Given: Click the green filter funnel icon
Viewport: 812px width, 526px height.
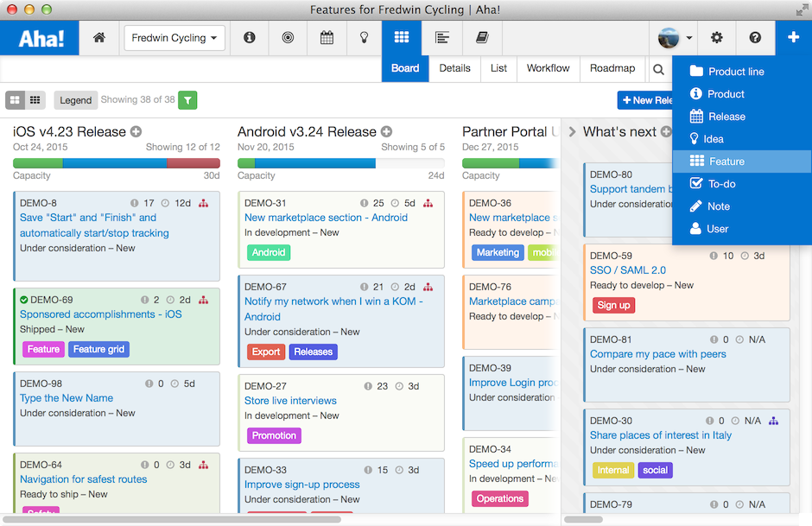Looking at the screenshot, I should [187, 100].
